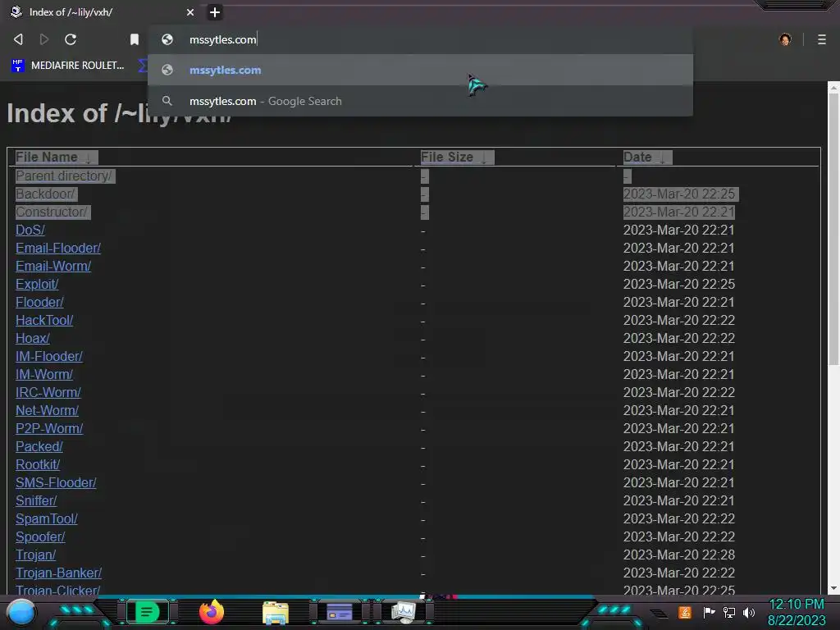The height and width of the screenshot is (630, 840).
Task: Open the IM-Flooder/ folder
Action: 49,356
